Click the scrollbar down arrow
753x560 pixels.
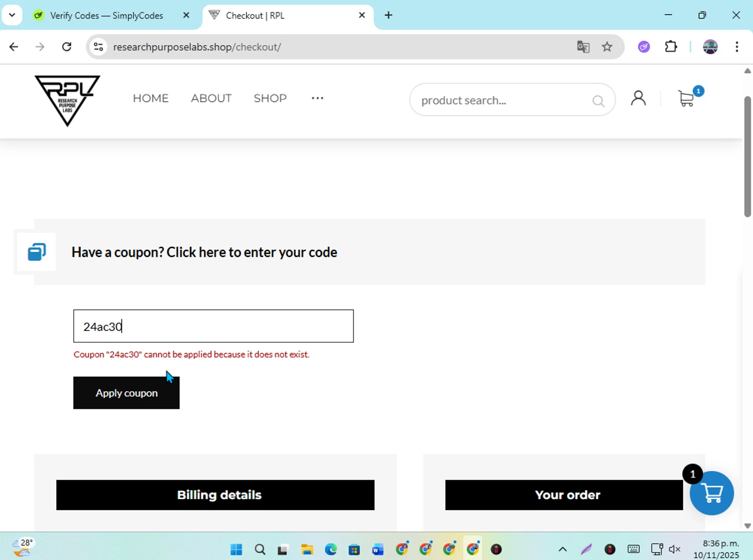tap(747, 526)
